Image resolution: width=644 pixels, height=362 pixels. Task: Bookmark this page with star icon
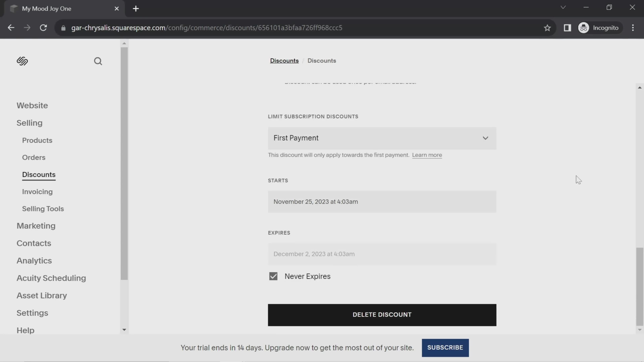coord(547,28)
